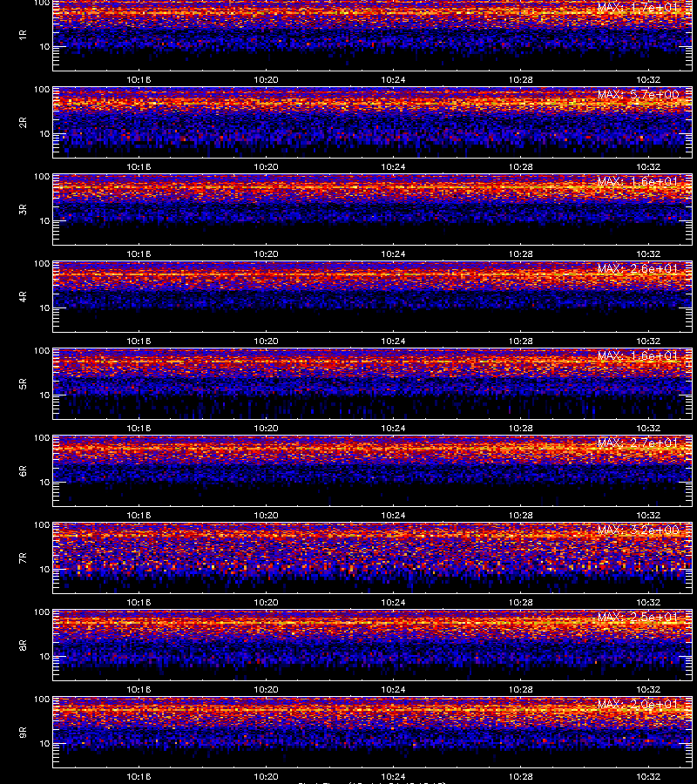Image resolution: width=697 pixels, height=784 pixels.
Task: Click the 3R panel axis label
Action: 23,209
